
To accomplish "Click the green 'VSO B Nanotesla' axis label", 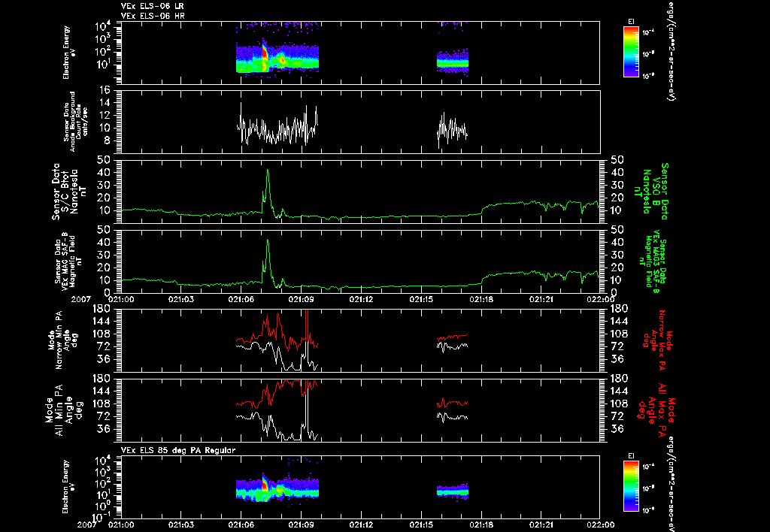I will click(x=653, y=192).
